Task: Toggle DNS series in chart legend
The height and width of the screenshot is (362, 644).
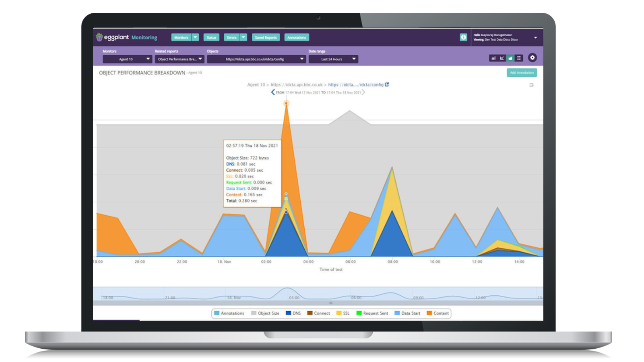Action: click(x=293, y=313)
